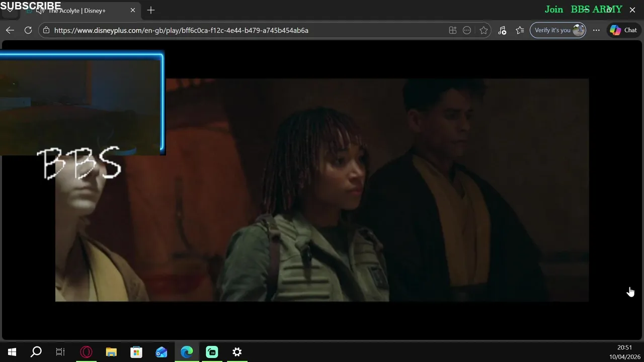Open the Copilot Chat button
The width and height of the screenshot is (644, 362).
(624, 30)
